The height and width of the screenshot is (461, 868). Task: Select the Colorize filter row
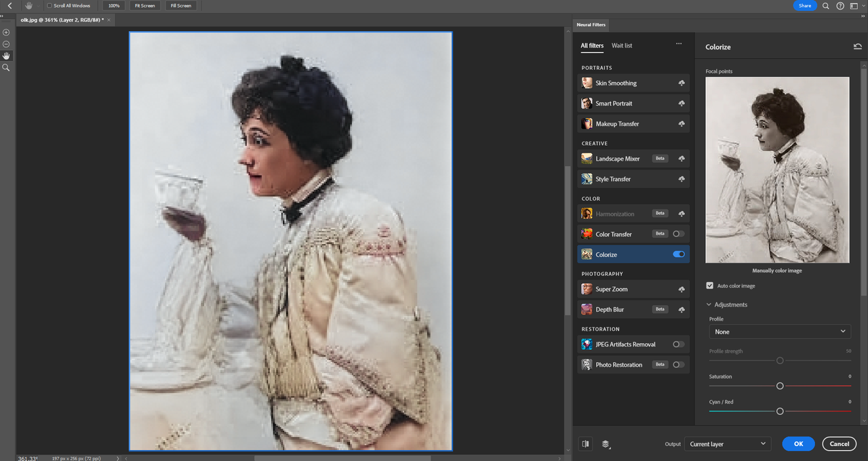tap(633, 254)
